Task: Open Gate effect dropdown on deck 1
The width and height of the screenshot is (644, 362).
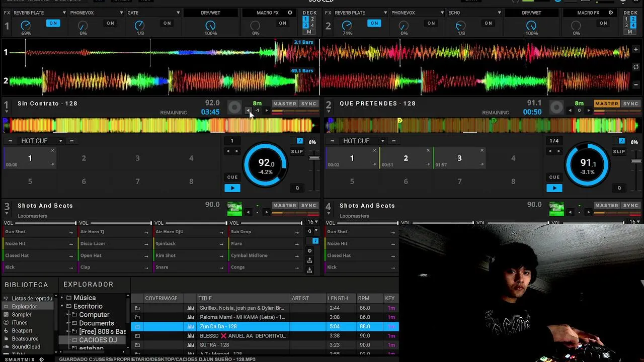Action: 178,13
